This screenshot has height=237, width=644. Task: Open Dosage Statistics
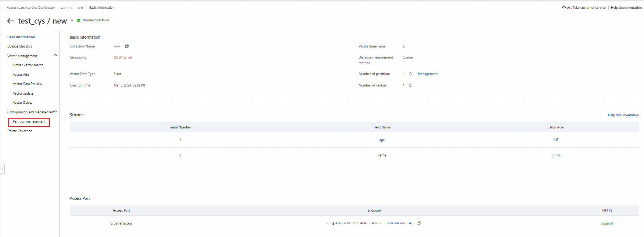coord(19,46)
